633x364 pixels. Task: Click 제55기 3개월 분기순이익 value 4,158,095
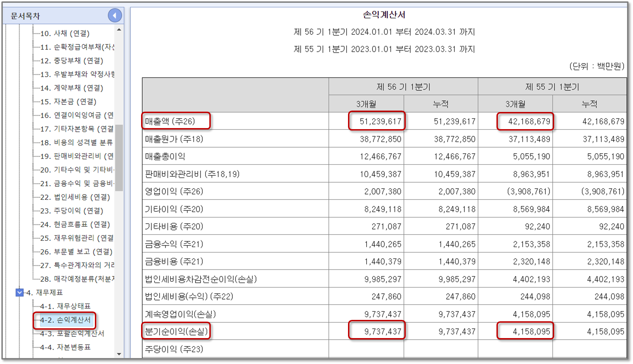tap(531, 331)
